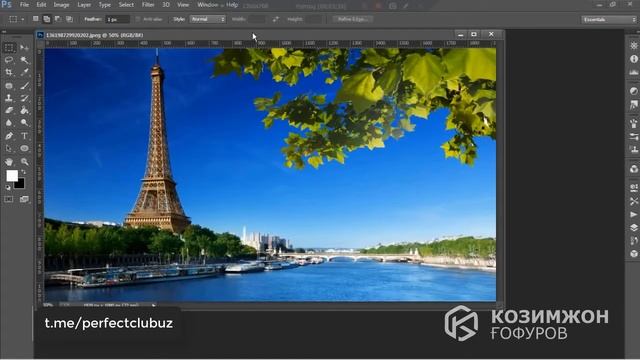Open the Image menu
The height and width of the screenshot is (360, 640).
pos(61,5)
